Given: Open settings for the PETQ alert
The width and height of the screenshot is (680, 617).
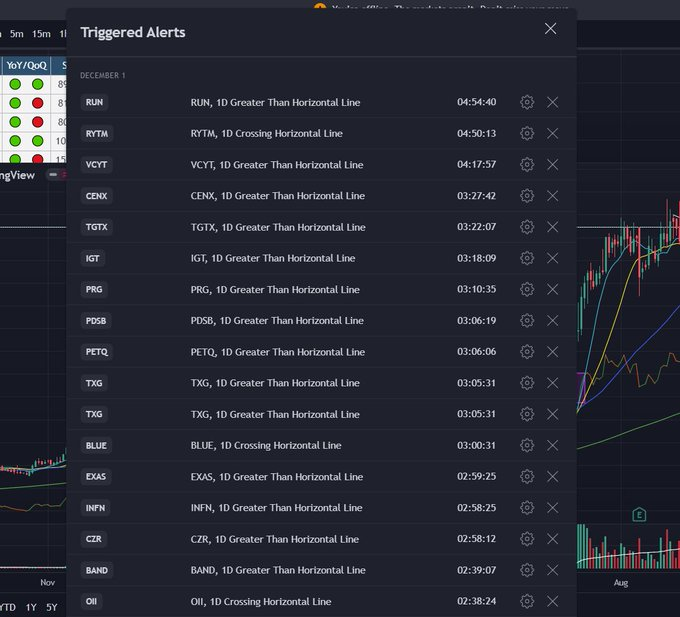Looking at the screenshot, I should point(527,352).
